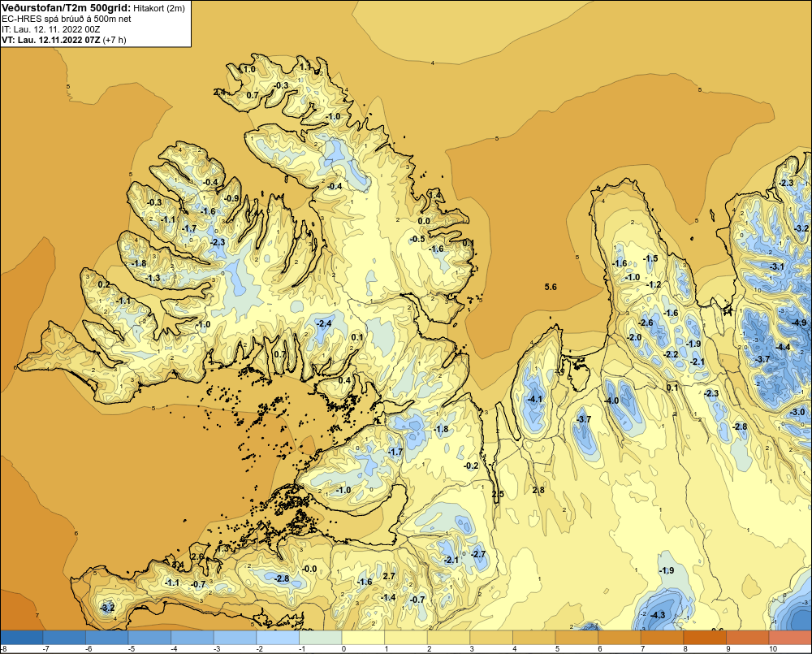Click the -2.2 temperature value
Image resolution: width=812 pixels, height=654 pixels.
click(x=672, y=354)
